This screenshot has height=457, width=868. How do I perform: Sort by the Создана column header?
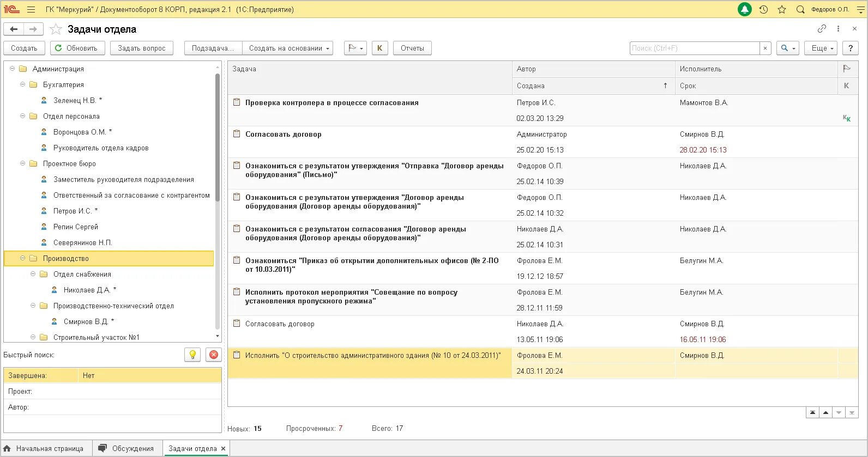593,86
